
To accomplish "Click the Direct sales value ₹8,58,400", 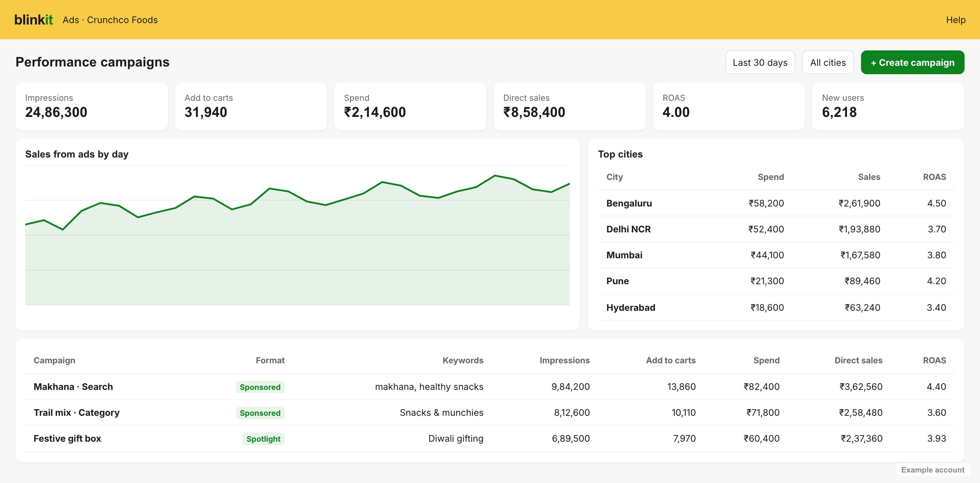I will (x=534, y=112).
